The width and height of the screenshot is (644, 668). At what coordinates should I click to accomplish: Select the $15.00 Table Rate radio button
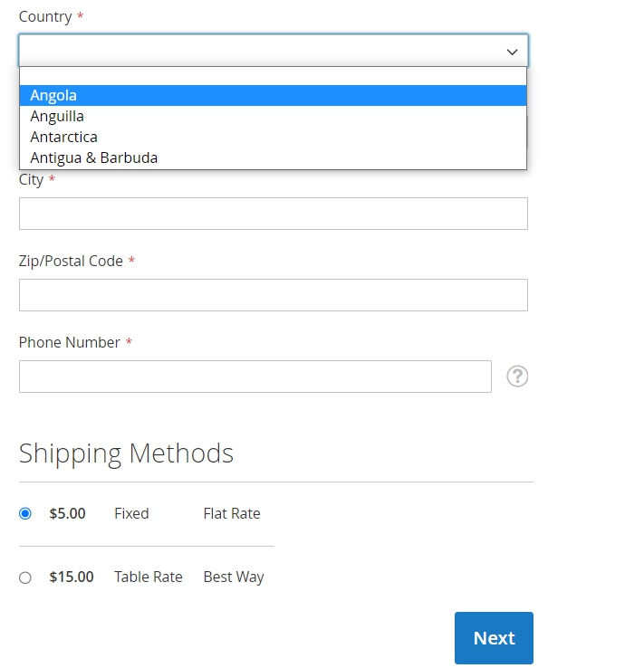click(25, 577)
